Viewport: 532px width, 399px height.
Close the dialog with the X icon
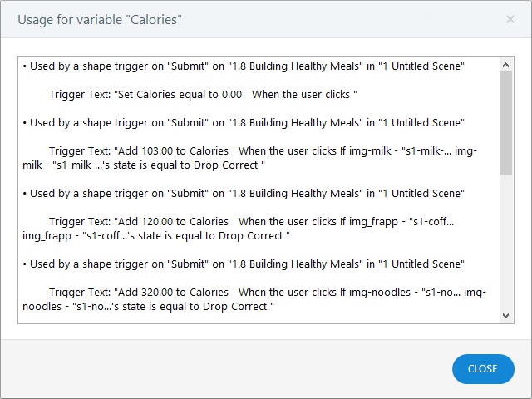click(x=510, y=19)
